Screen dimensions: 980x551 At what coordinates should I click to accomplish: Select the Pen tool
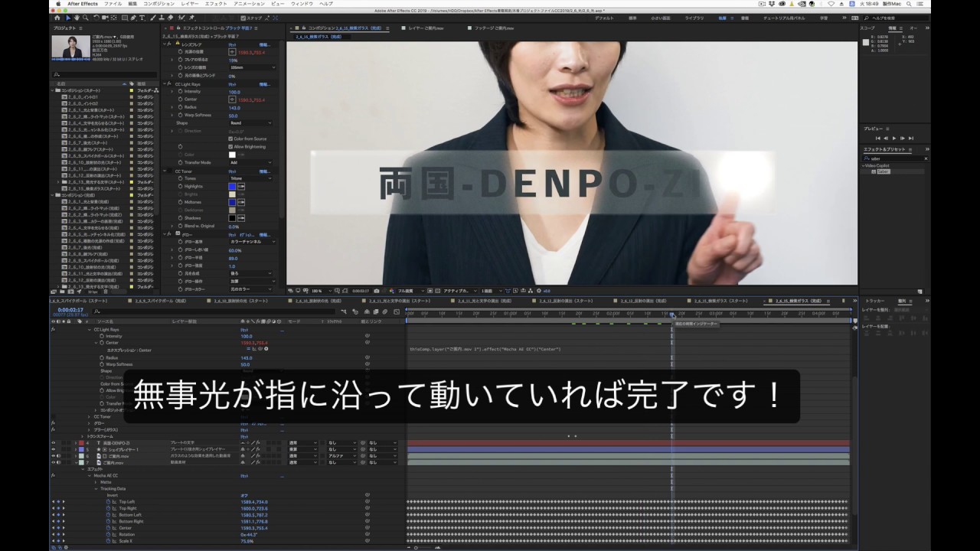(133, 18)
